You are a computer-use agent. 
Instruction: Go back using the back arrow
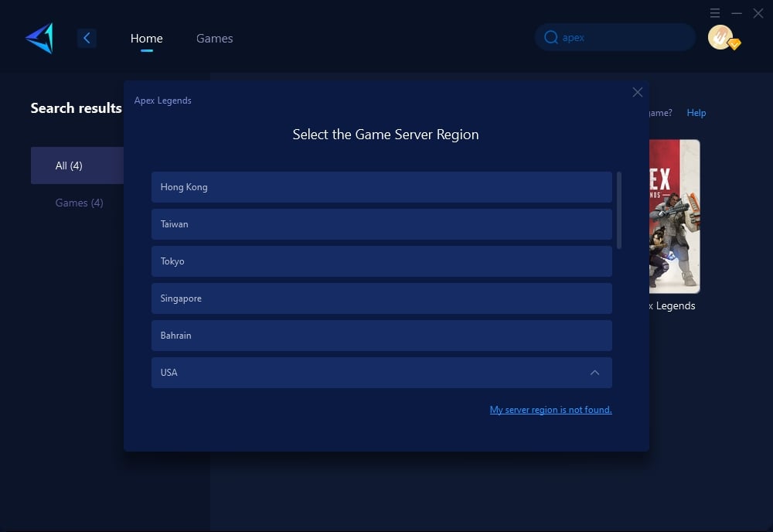pyautogui.click(x=87, y=38)
